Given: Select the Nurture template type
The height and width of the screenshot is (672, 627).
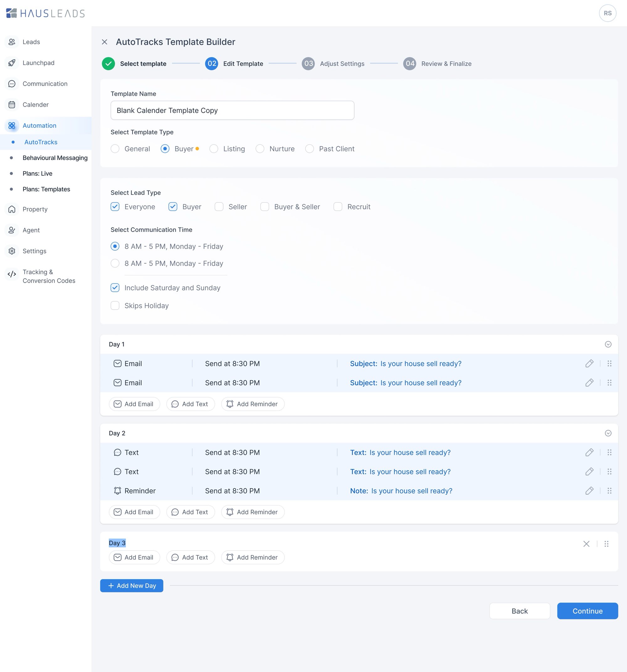Looking at the screenshot, I should click(260, 149).
